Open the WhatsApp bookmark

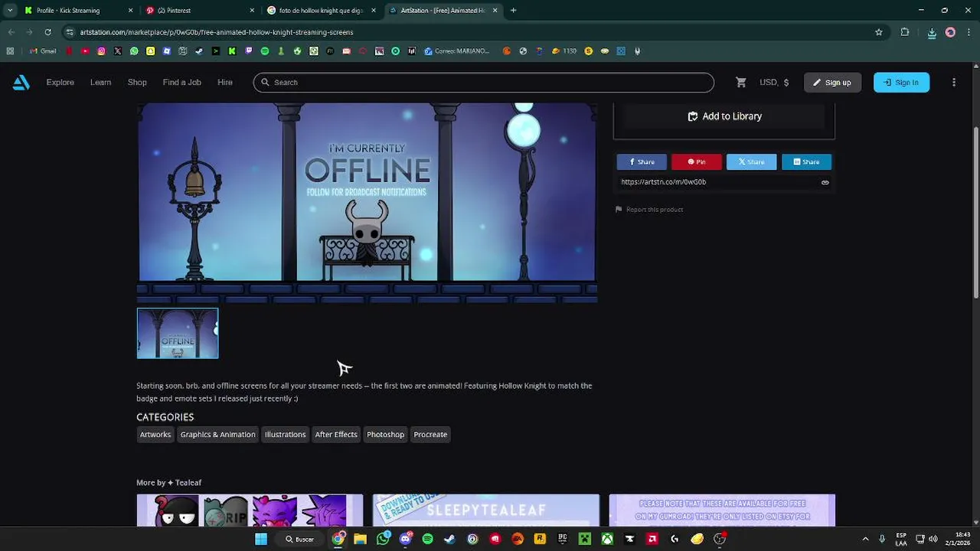tap(134, 51)
